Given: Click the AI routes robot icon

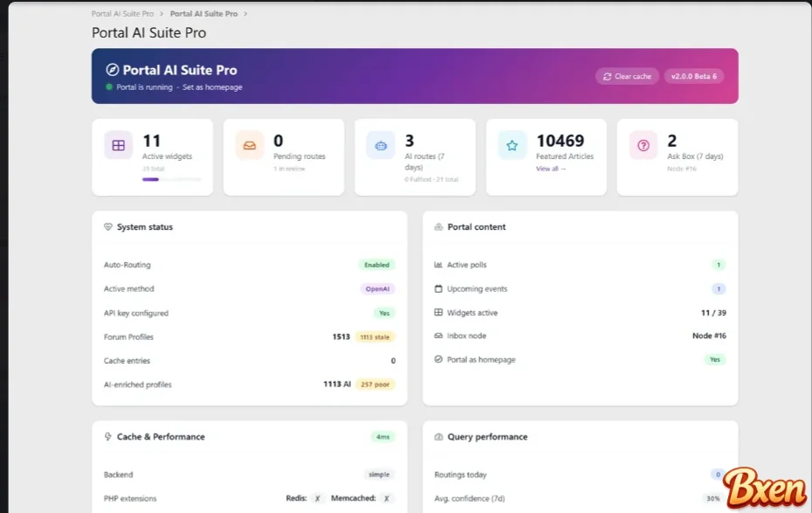Looking at the screenshot, I should 381,145.
